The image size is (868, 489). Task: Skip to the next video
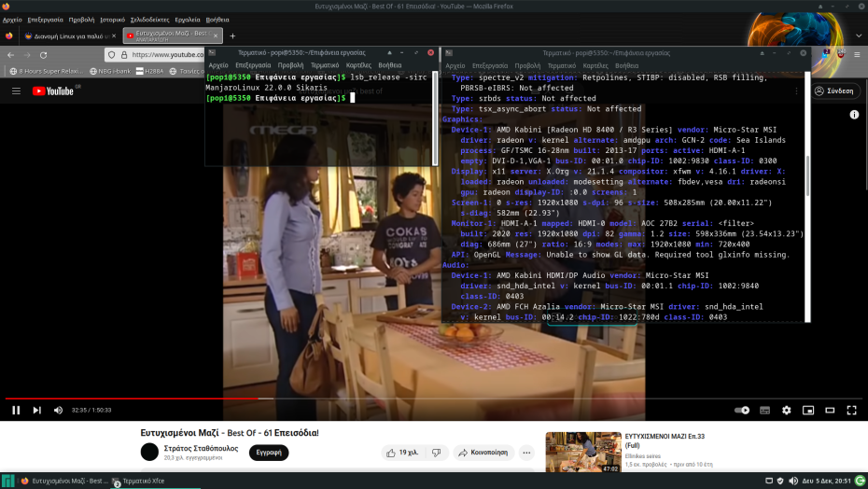click(x=37, y=410)
